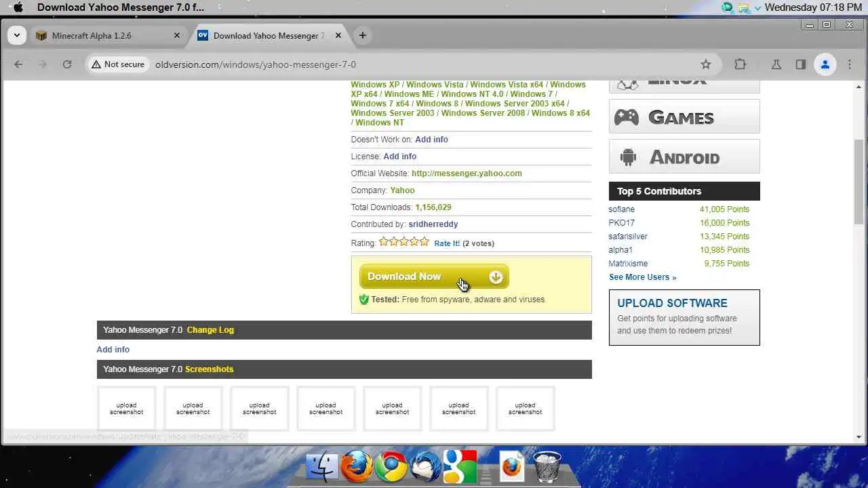Click the seventh upload screenshot thumbnail
This screenshot has height=488, width=868.
tap(526, 409)
